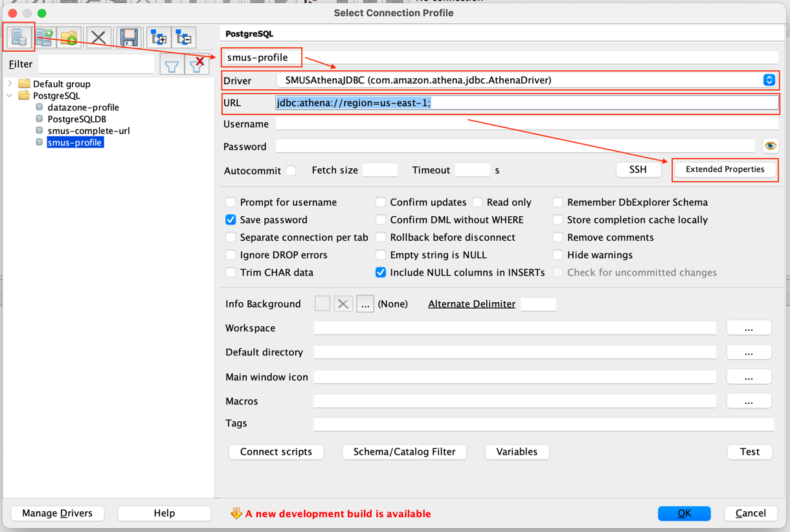This screenshot has height=532, width=790.
Task: Open the Info Background color picker
Action: (365, 303)
